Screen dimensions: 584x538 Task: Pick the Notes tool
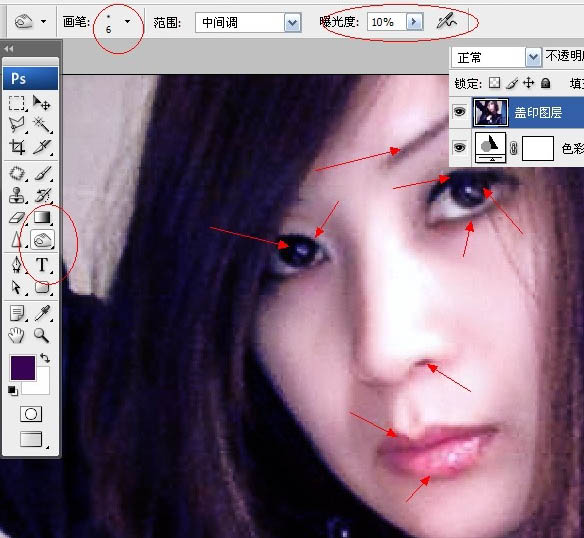pos(17,313)
